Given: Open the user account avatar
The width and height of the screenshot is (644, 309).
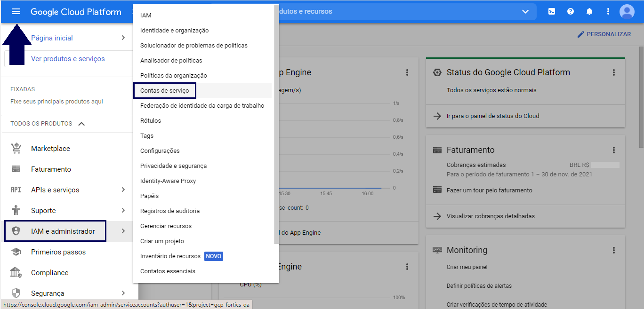Looking at the screenshot, I should click(627, 11).
